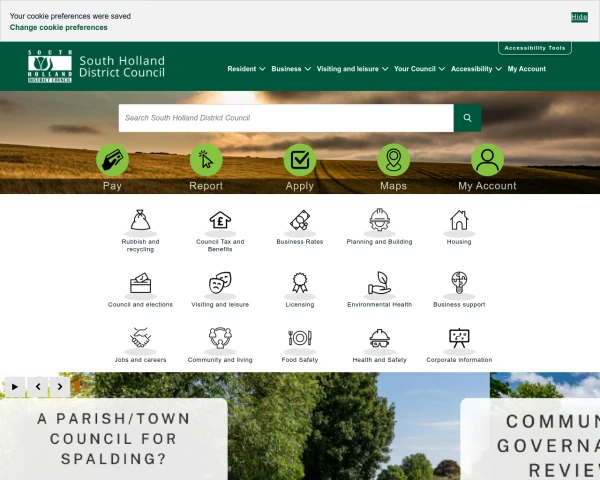Image resolution: width=600 pixels, height=480 pixels.
Task: Select Visiting and leisure theatre masks icon
Action: point(220,283)
